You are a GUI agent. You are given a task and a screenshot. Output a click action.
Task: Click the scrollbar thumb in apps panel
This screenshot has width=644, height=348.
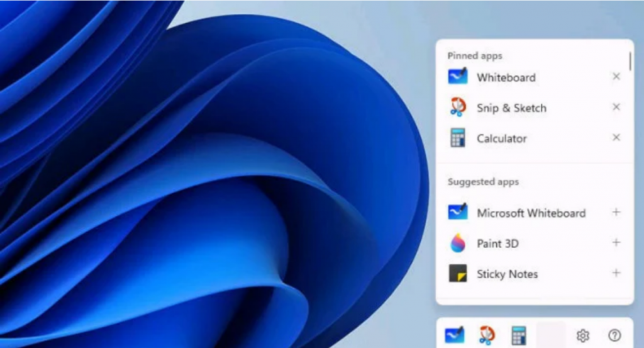point(630,61)
